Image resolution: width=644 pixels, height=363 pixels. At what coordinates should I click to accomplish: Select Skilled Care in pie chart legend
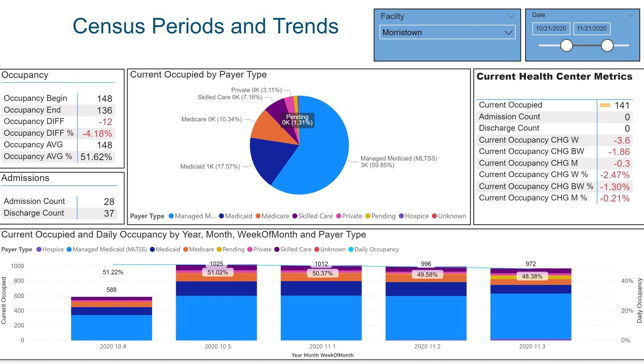[315, 216]
